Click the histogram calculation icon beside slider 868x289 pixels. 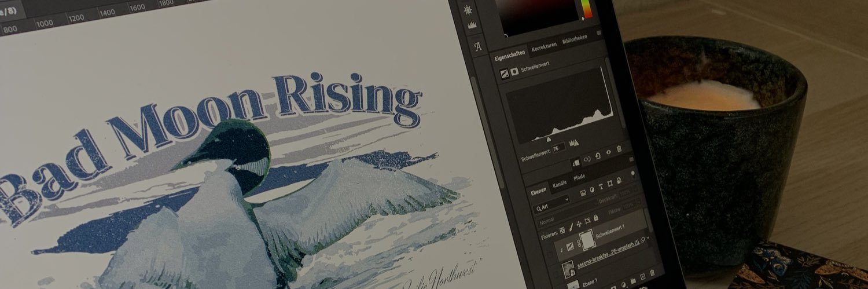pyautogui.click(x=575, y=142)
